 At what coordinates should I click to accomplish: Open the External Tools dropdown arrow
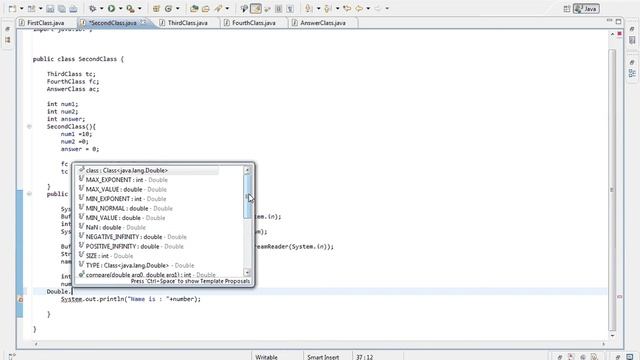(140, 9)
